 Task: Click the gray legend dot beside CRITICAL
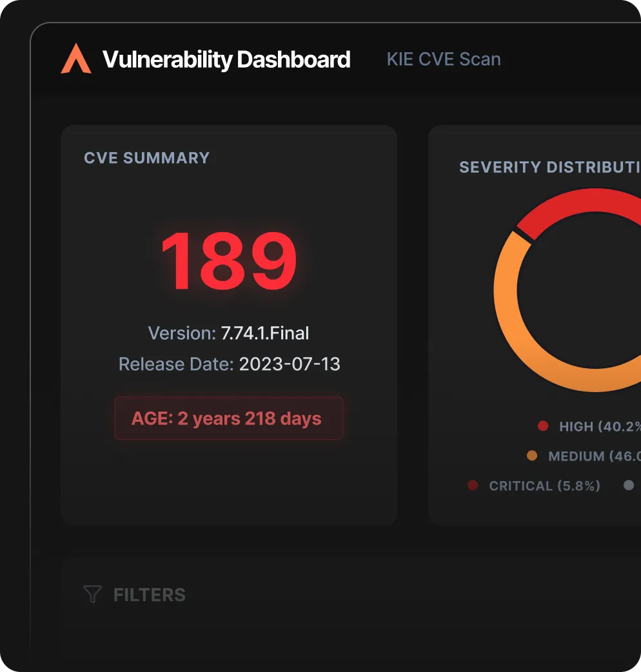pyautogui.click(x=629, y=484)
